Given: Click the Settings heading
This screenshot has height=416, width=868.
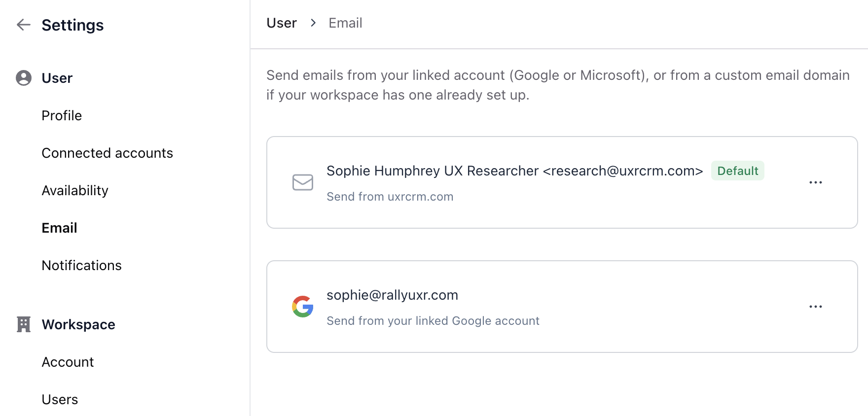Looking at the screenshot, I should coord(72,25).
